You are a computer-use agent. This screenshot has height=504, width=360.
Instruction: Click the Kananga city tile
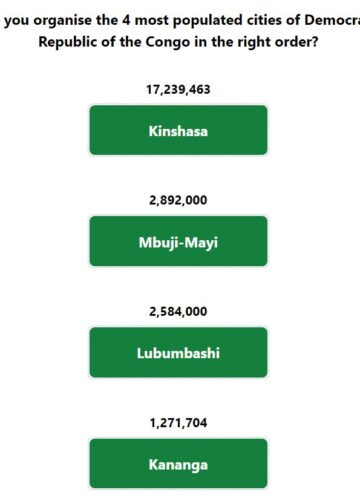point(178,464)
